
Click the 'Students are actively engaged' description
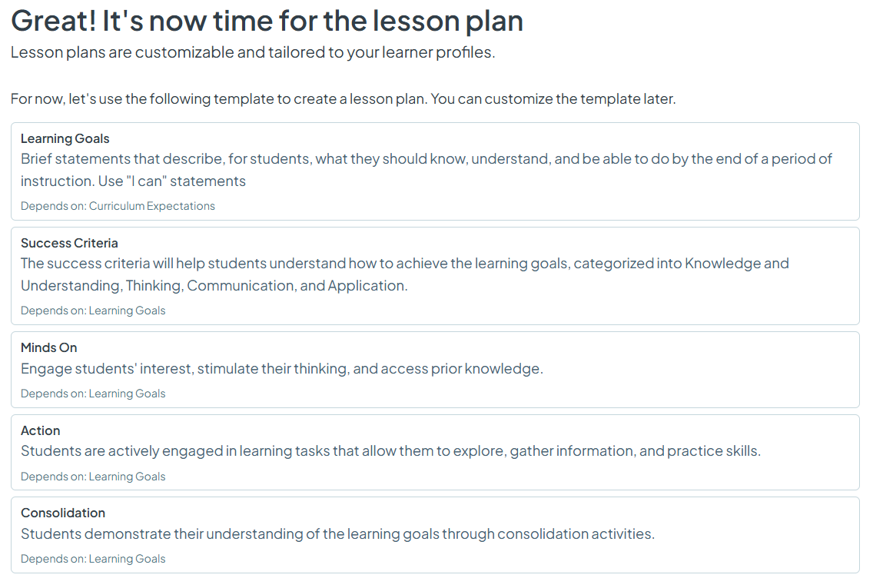(x=391, y=451)
